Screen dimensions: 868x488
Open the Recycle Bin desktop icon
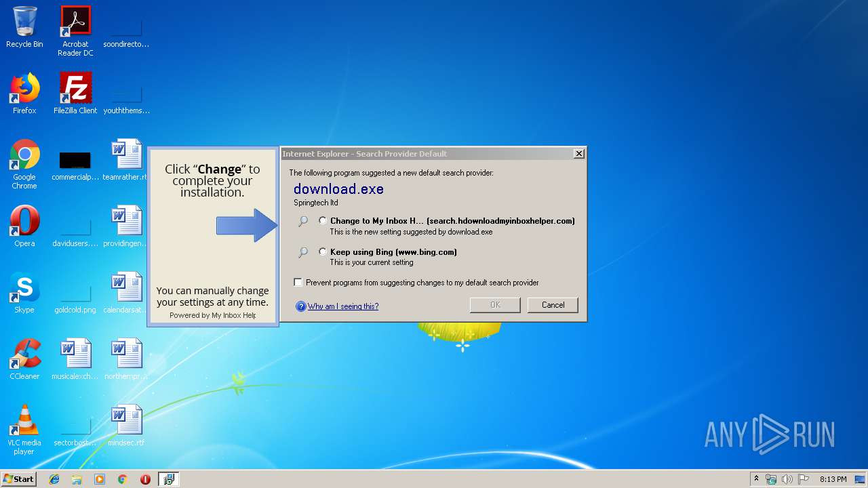click(24, 27)
